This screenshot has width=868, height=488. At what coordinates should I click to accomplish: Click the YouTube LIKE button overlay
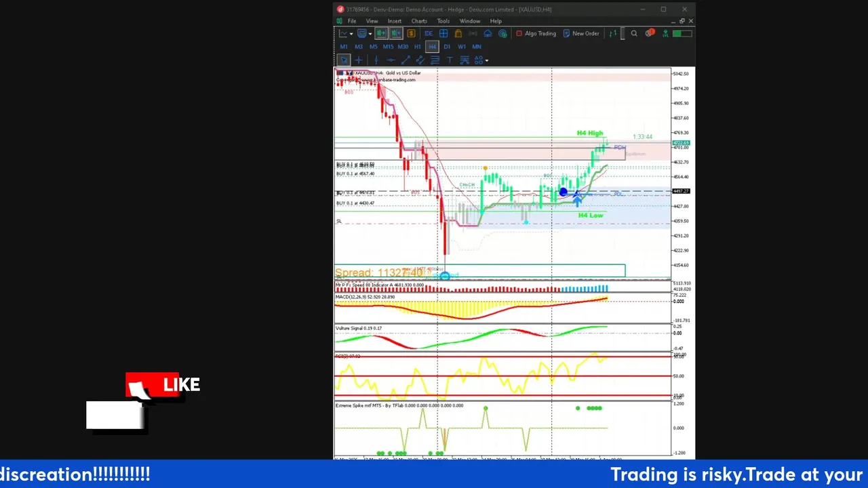(x=163, y=385)
